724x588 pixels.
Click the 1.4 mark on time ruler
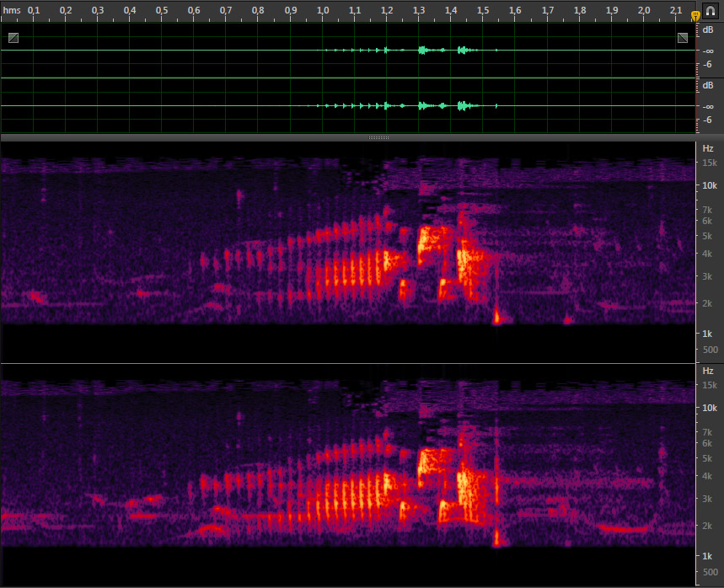pos(451,10)
